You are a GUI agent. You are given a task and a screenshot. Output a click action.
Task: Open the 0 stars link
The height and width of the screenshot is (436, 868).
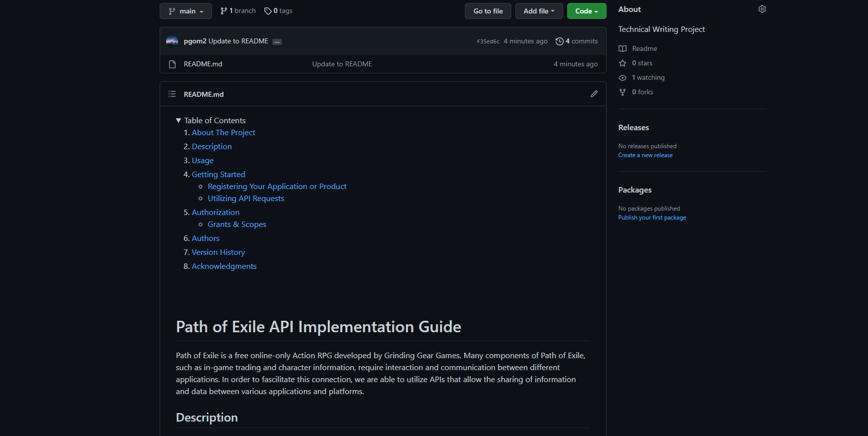(x=642, y=63)
